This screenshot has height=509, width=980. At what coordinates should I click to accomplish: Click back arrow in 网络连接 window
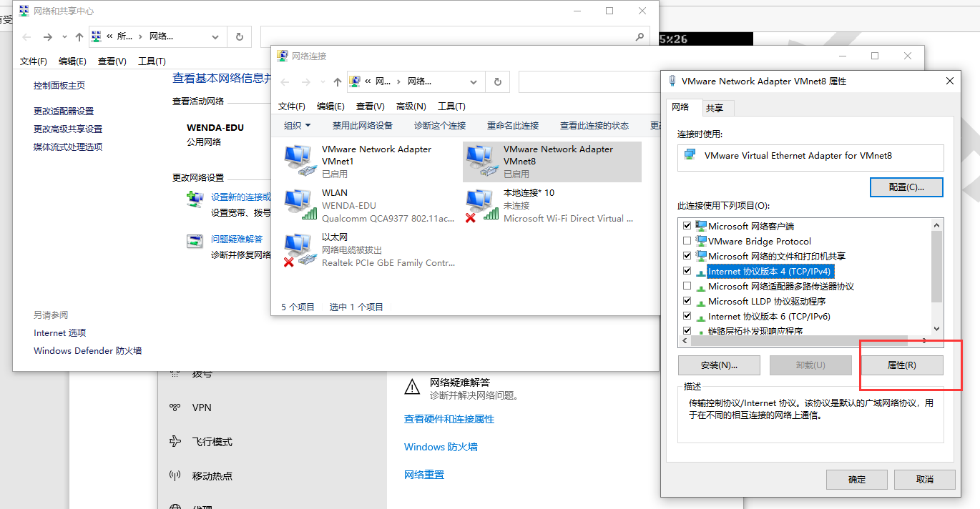285,82
